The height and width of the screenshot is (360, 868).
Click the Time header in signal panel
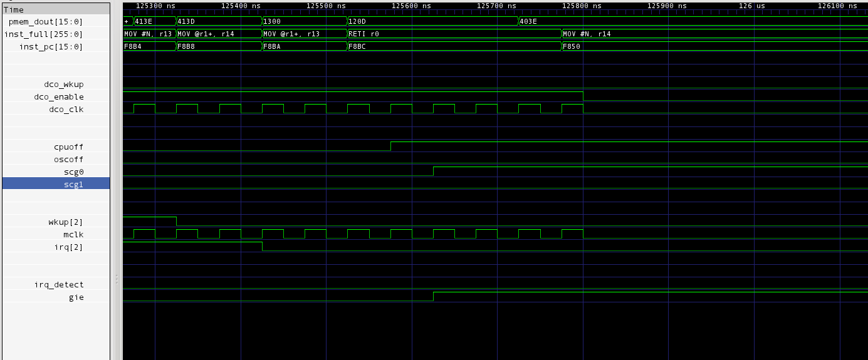pos(14,9)
